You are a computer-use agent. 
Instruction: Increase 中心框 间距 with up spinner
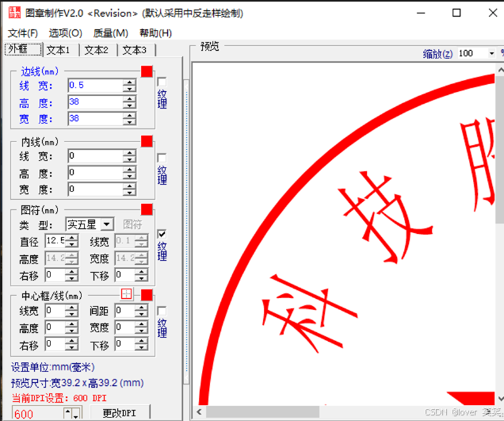pos(141,308)
